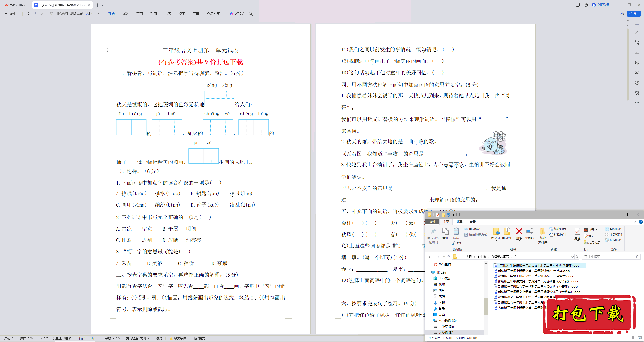This screenshot has height=342, width=644.
Task: Select 本地磁盘 (C:) in Explorer tree
Action: pos(445,321)
